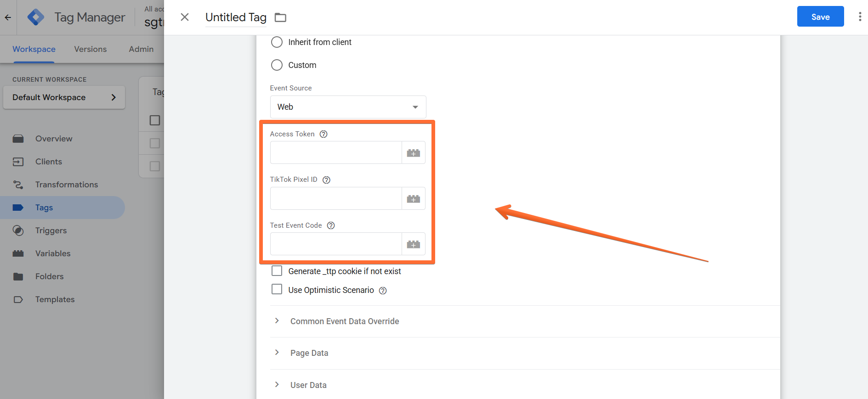
Task: Enable Generate _ttp cookie if not exist
Action: point(277,271)
